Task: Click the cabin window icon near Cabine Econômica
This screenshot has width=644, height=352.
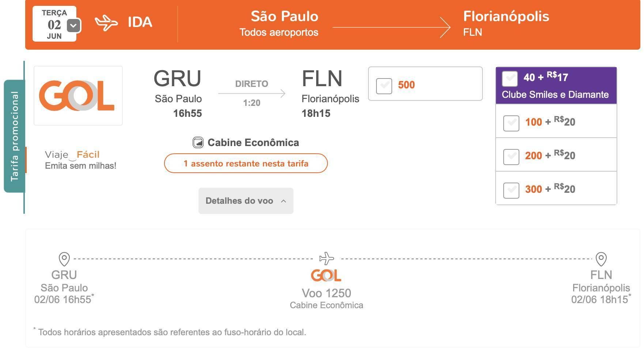Action: pos(198,142)
